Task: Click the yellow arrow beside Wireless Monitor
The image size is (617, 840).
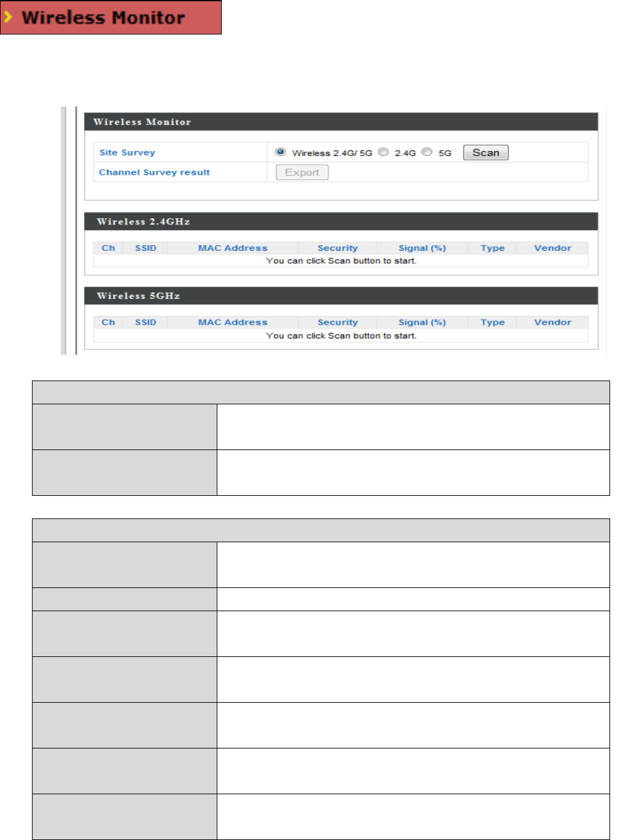Action: click(8, 18)
